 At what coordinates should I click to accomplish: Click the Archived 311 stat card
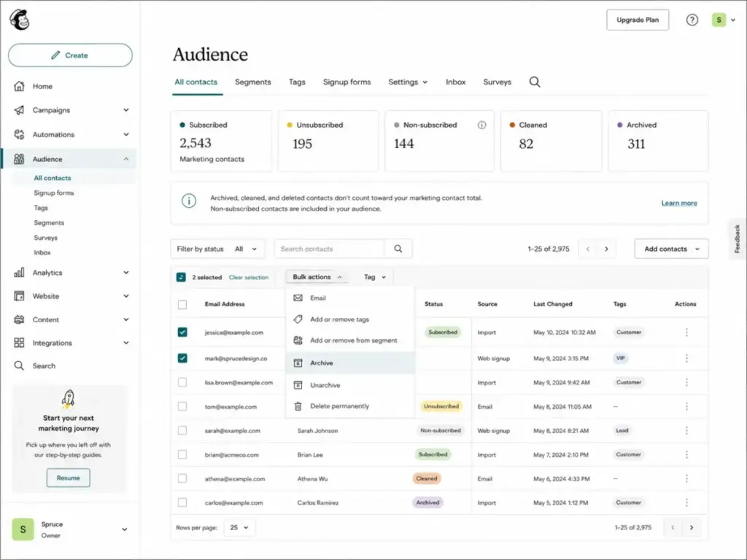click(x=659, y=141)
